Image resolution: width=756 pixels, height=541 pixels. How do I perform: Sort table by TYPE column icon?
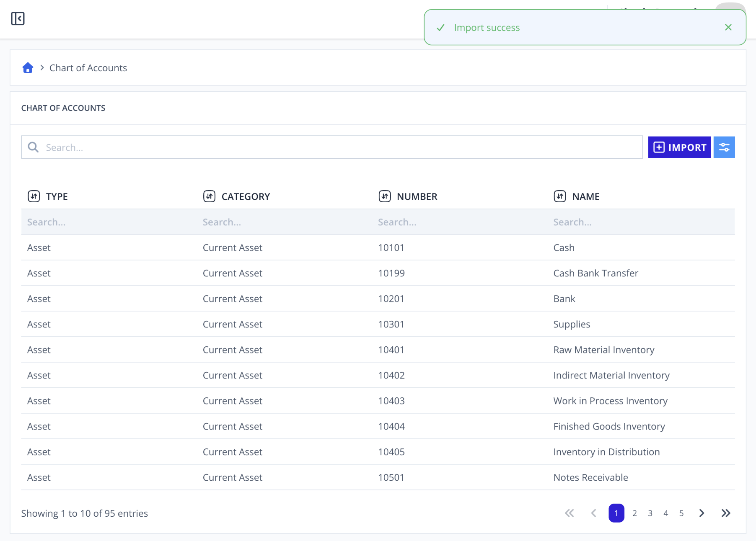pos(34,196)
